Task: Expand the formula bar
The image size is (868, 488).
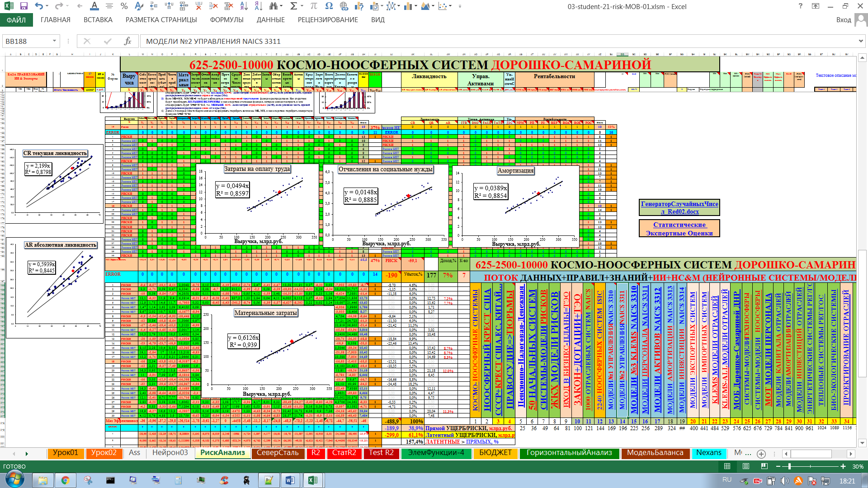Action: [x=860, y=41]
